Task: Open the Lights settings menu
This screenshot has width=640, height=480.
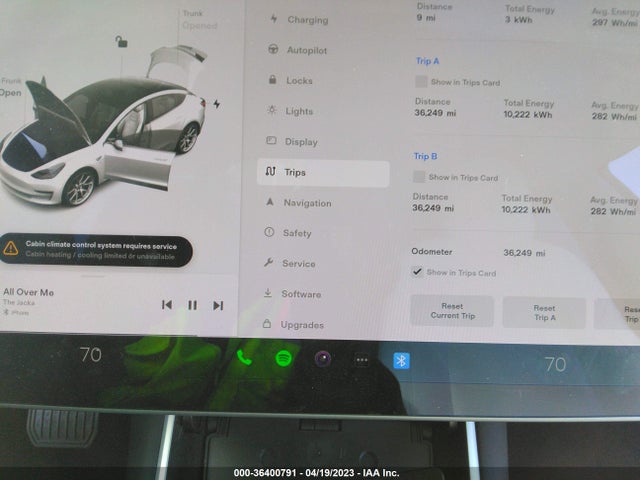Action: (290, 111)
